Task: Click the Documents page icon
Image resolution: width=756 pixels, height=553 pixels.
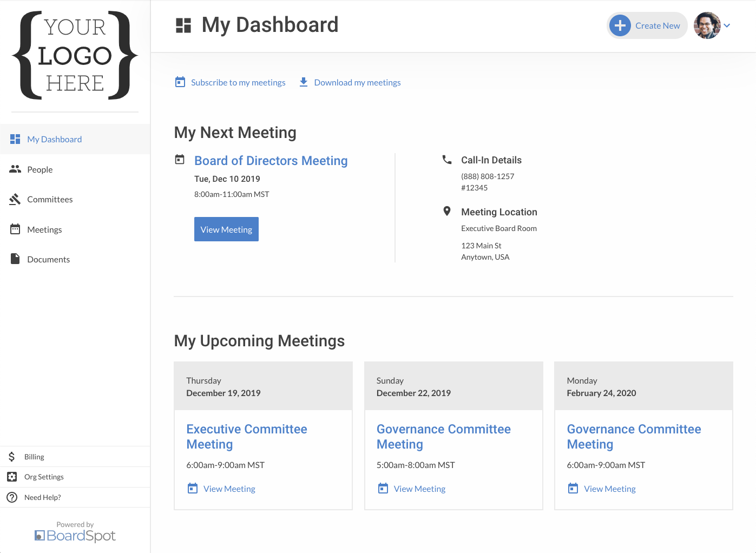Action: 15,259
